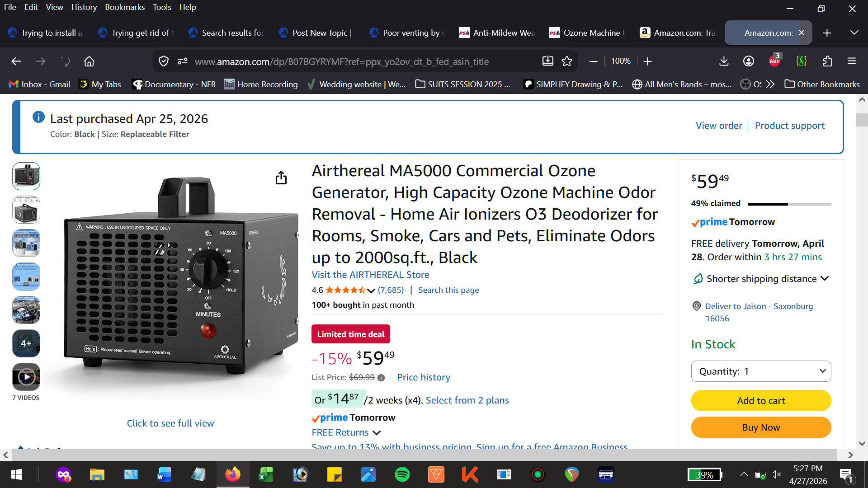Open a new browser tab
Screen dimensions: 868x488
pos(827,33)
